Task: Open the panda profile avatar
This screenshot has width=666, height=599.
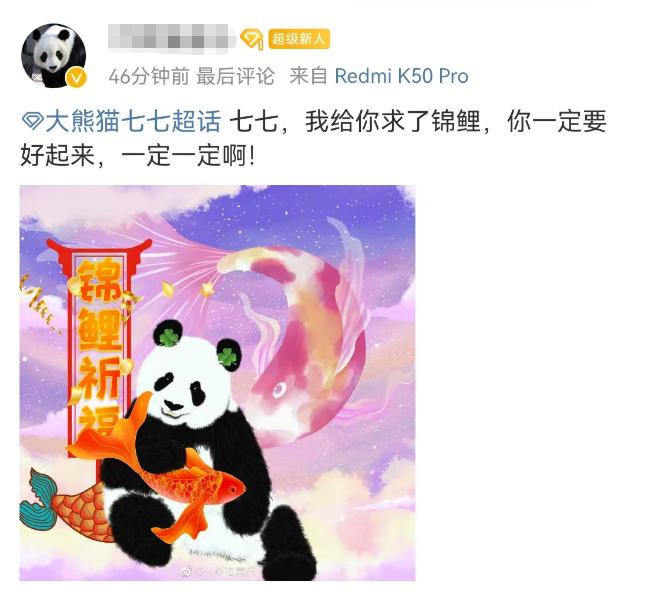Action: pos(54,56)
